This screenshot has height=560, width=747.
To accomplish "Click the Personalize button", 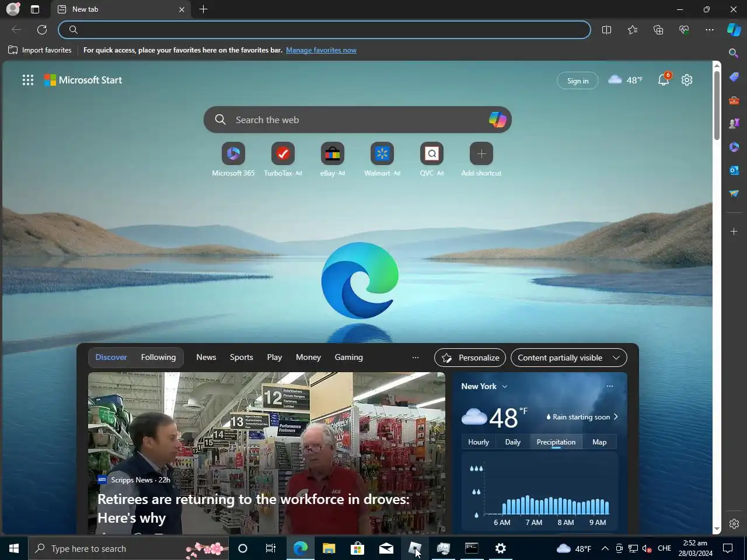I will pos(470,358).
